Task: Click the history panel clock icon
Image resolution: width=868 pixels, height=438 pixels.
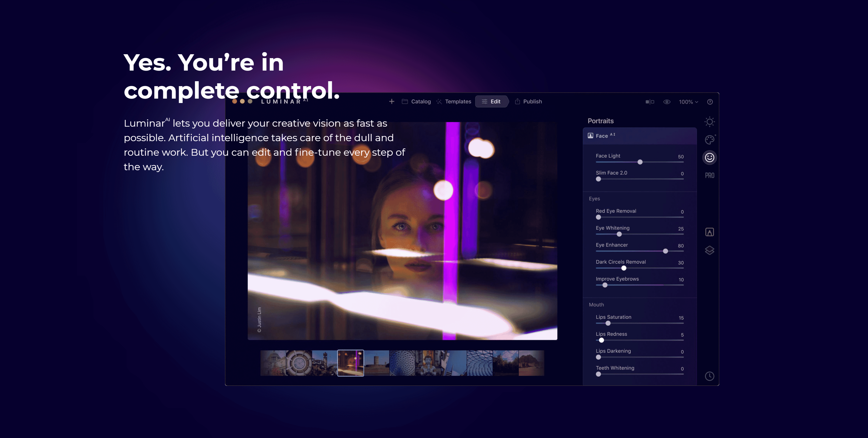Action: [709, 375]
